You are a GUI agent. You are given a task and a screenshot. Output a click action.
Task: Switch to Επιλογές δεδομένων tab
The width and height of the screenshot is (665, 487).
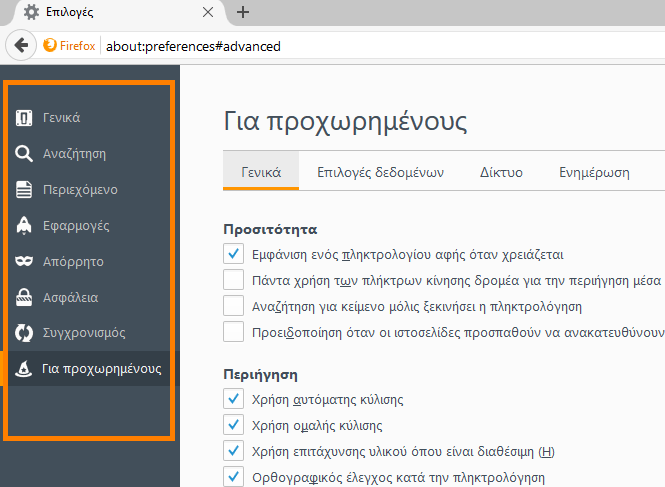380,172
